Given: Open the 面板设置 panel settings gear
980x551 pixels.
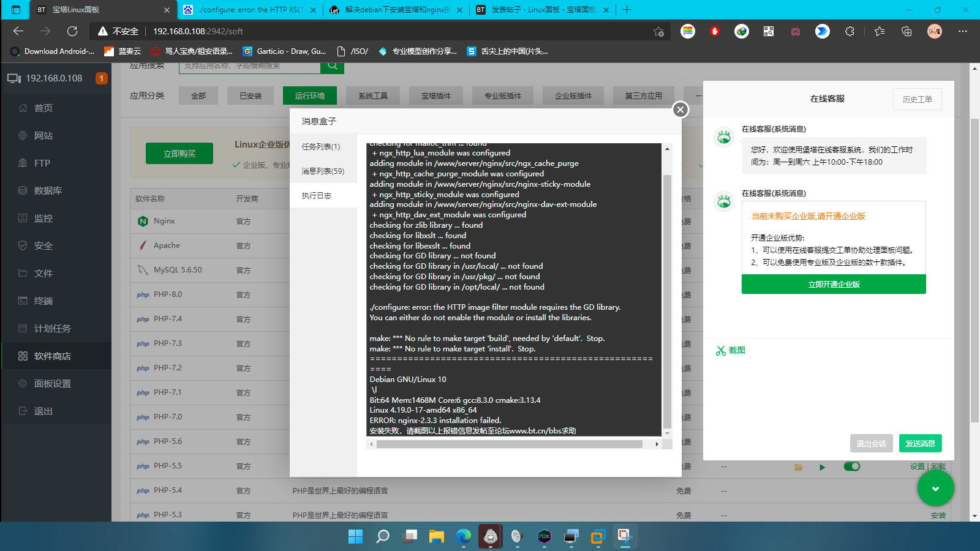Looking at the screenshot, I should click(x=23, y=383).
